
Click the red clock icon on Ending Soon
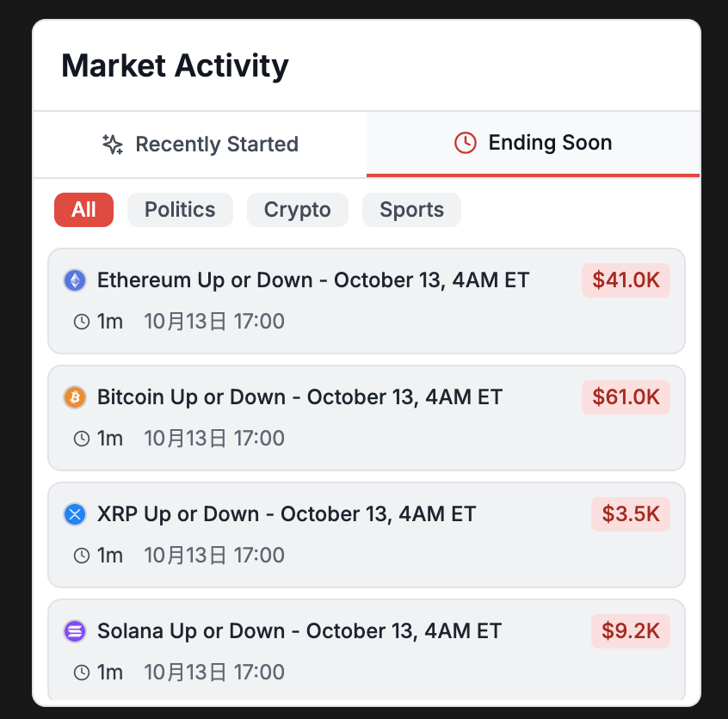click(x=465, y=143)
